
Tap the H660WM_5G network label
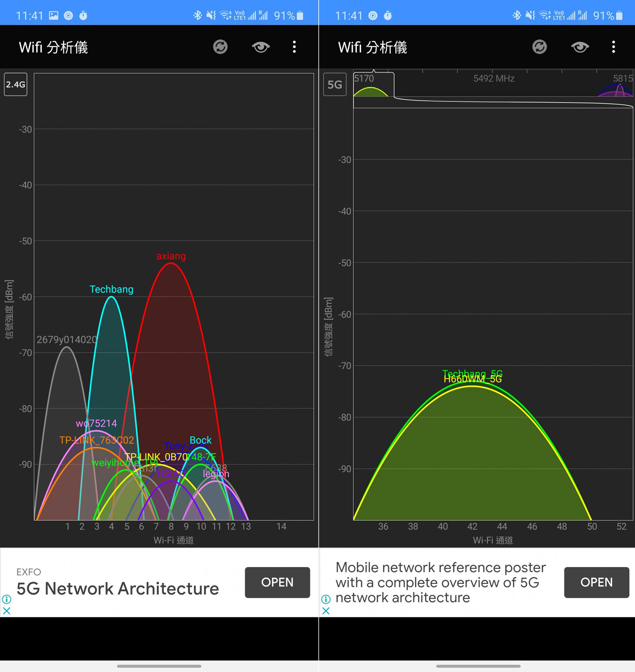click(472, 379)
